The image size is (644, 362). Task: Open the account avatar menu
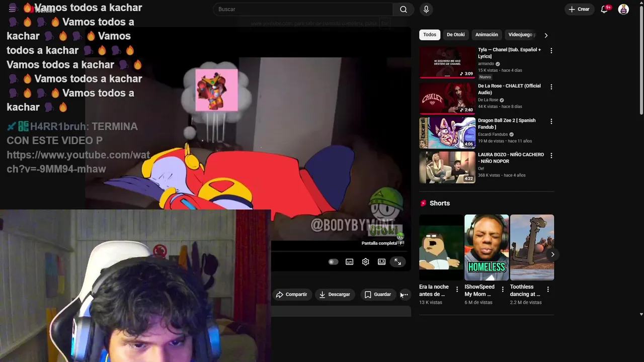tap(623, 9)
